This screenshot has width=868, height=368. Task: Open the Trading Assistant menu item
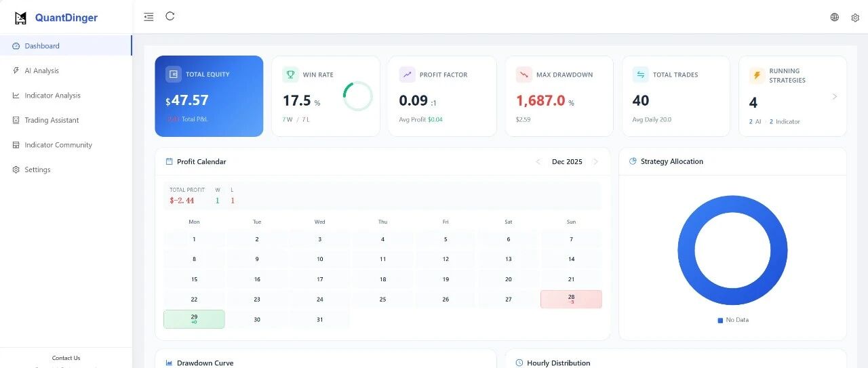tap(66, 120)
